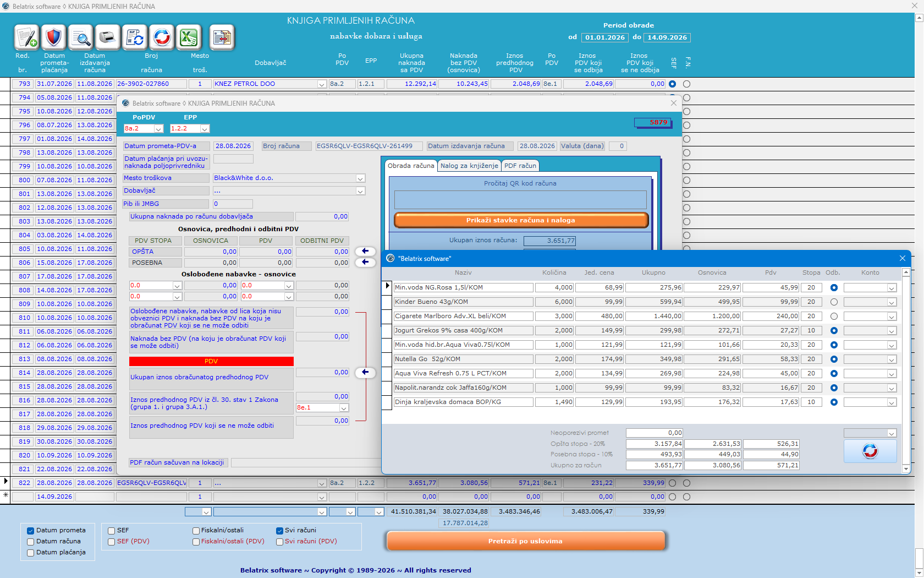The height and width of the screenshot is (578, 924).
Task: Click the Prikaži stavke računa i naloga button
Action: 521,220
